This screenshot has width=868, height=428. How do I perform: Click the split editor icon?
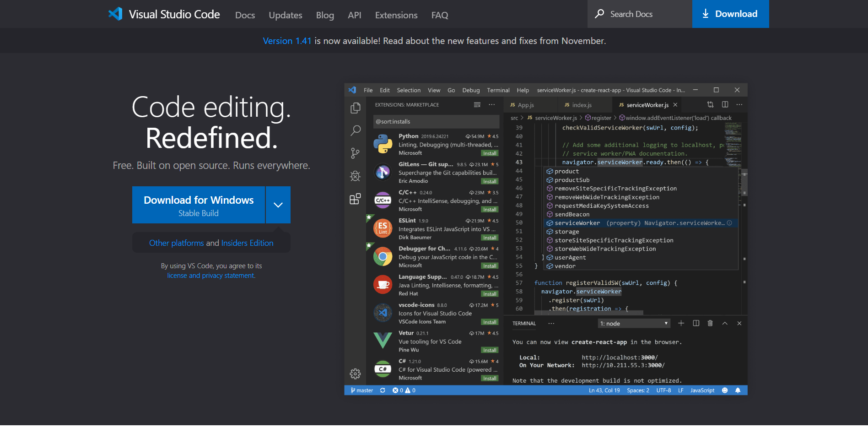click(725, 105)
